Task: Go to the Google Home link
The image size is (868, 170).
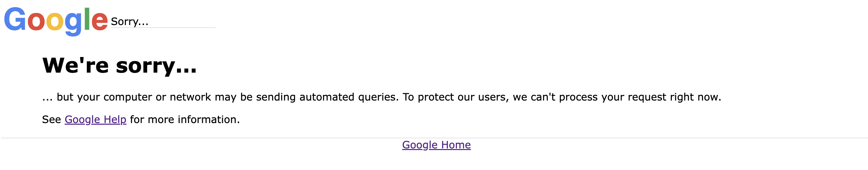Action: pos(436,145)
